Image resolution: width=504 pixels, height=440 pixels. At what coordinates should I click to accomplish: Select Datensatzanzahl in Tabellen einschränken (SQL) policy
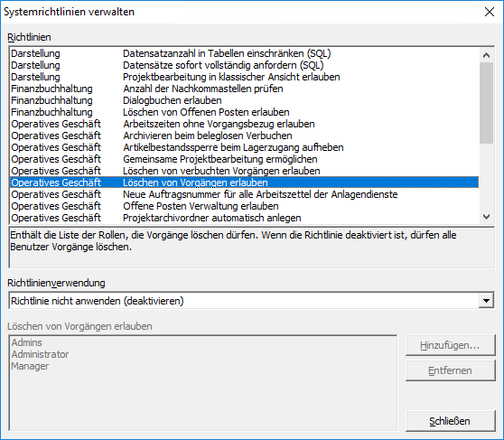[x=244, y=53]
